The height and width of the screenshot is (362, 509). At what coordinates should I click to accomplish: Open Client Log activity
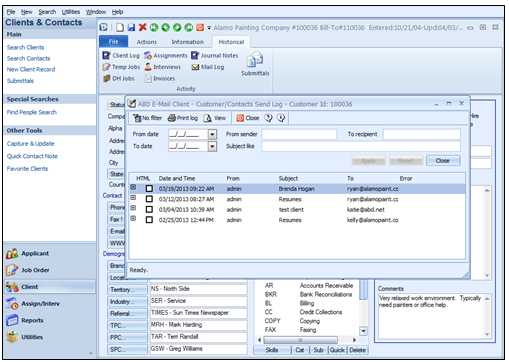[121, 55]
